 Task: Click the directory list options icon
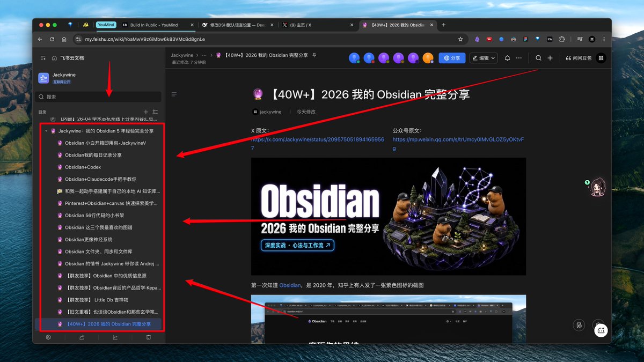[156, 112]
